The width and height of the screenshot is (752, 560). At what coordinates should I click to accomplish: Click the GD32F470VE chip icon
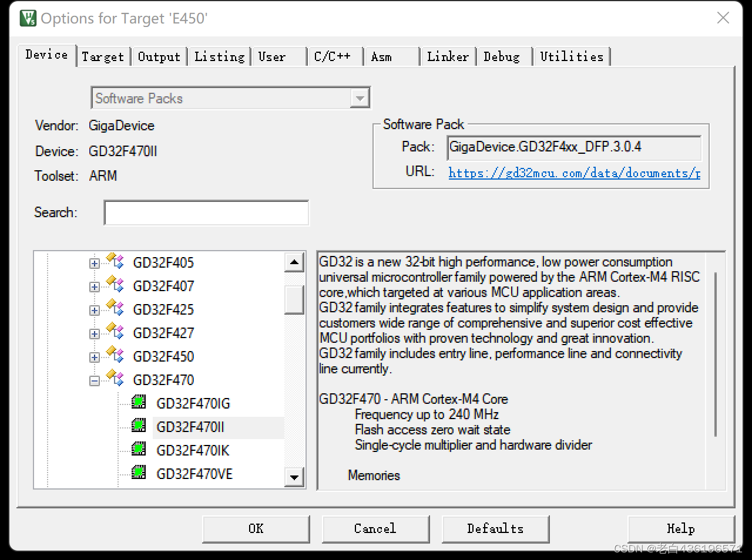click(139, 473)
